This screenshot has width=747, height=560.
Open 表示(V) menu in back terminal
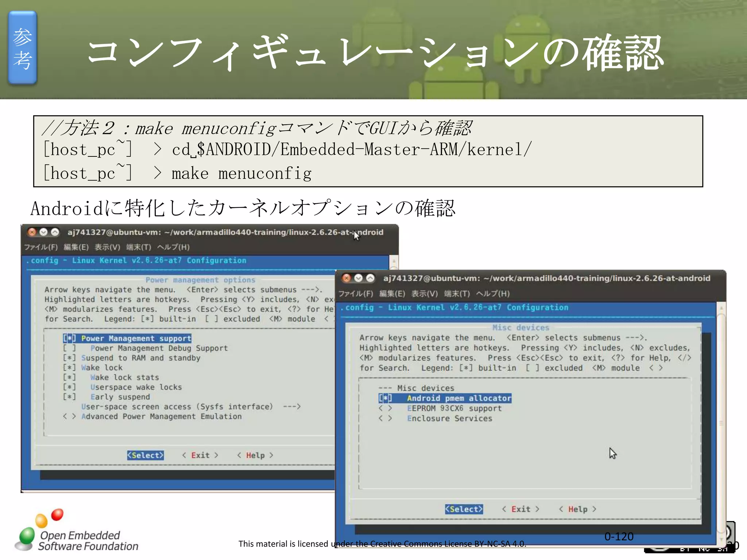[107, 247]
